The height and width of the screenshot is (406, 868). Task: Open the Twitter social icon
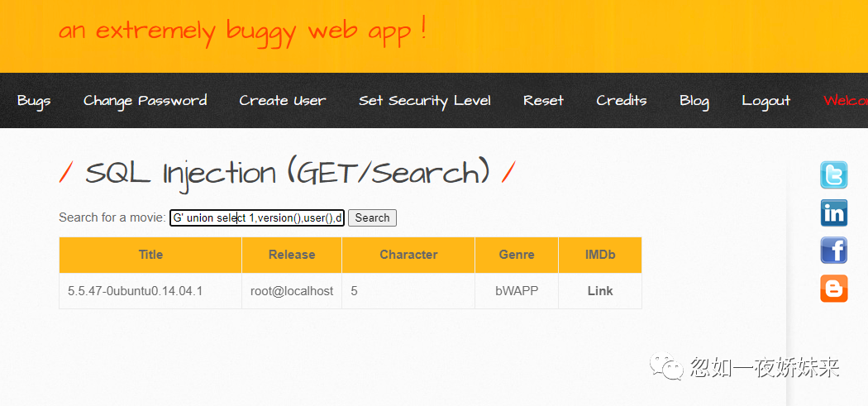[833, 175]
